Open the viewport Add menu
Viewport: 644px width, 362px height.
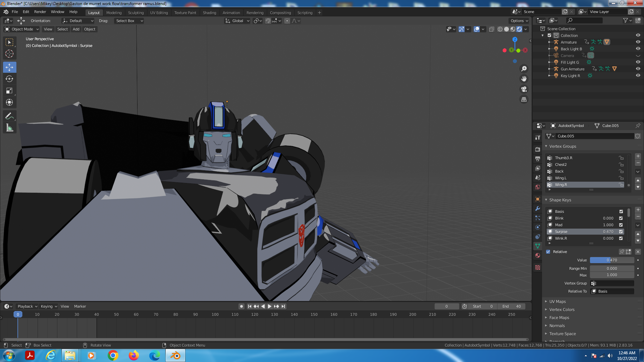(76, 29)
